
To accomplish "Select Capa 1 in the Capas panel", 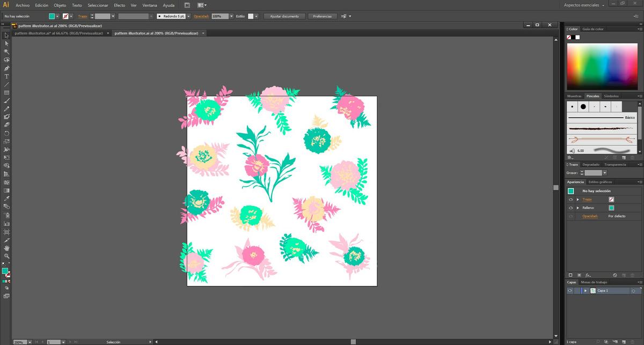I will pyautogui.click(x=604, y=290).
